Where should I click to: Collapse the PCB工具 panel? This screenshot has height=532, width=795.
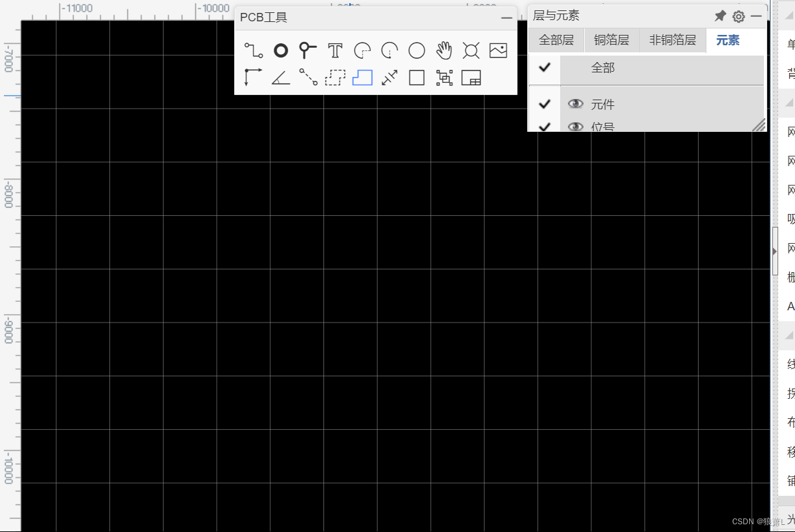[506, 18]
